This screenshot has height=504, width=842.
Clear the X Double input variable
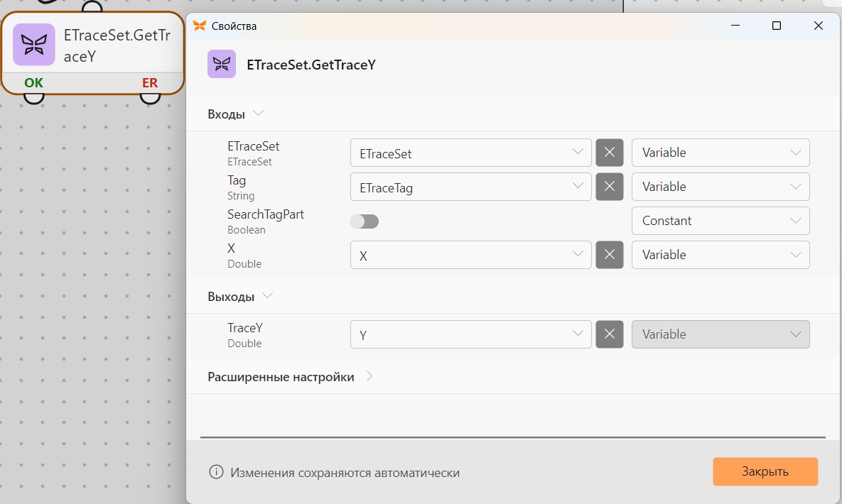coord(610,255)
